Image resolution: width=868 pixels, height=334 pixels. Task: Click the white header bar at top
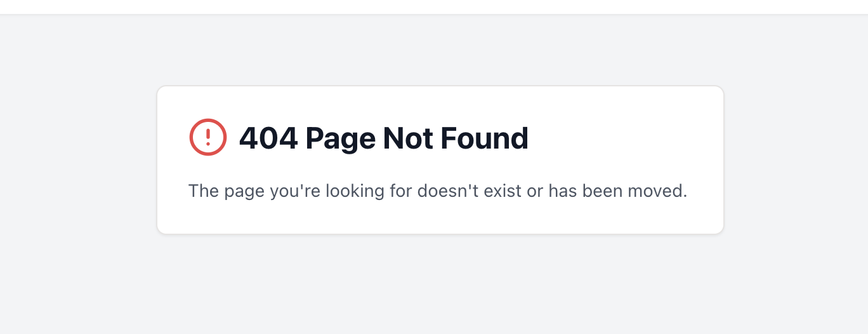[434, 7]
